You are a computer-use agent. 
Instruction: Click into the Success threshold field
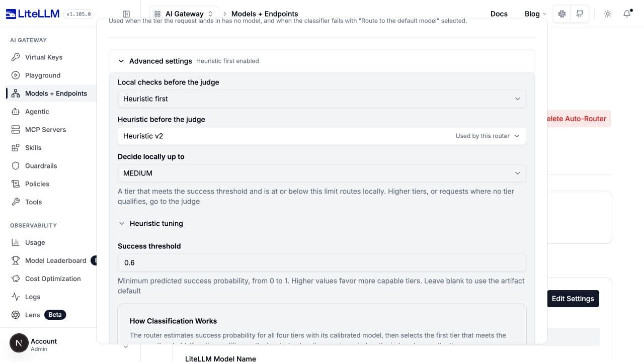[322, 262]
